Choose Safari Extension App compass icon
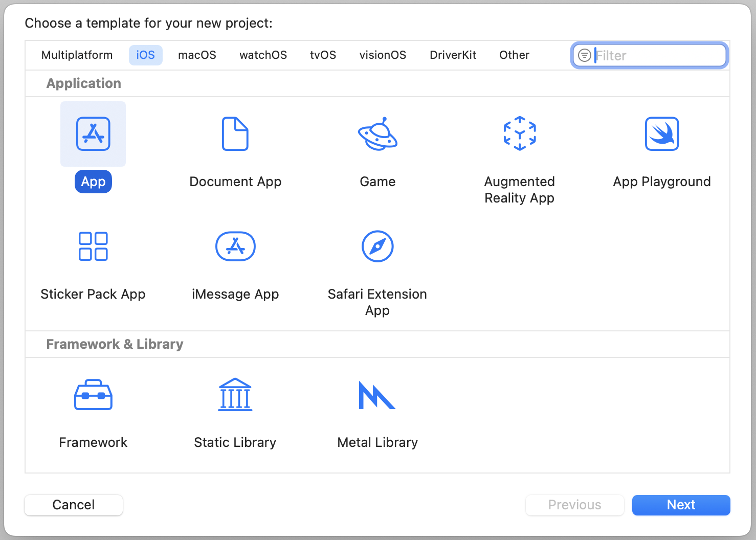The image size is (756, 540). click(x=377, y=246)
